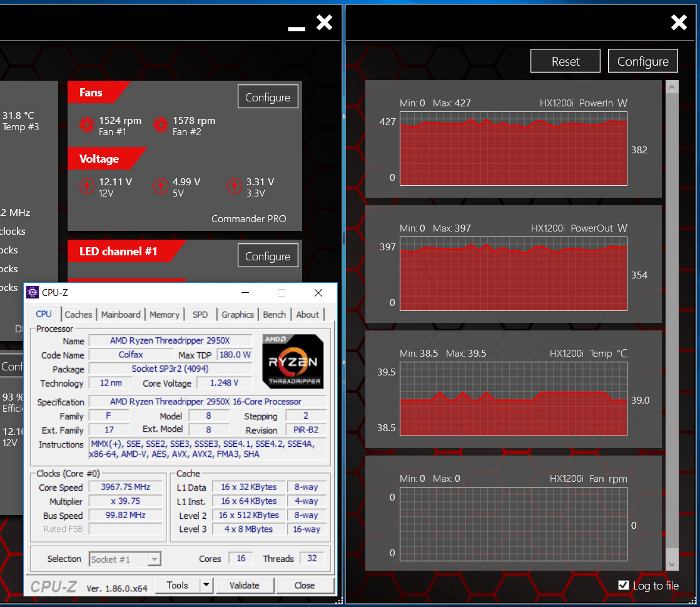Click the Fan #1 red fan icon
The image size is (700, 607).
point(86,125)
